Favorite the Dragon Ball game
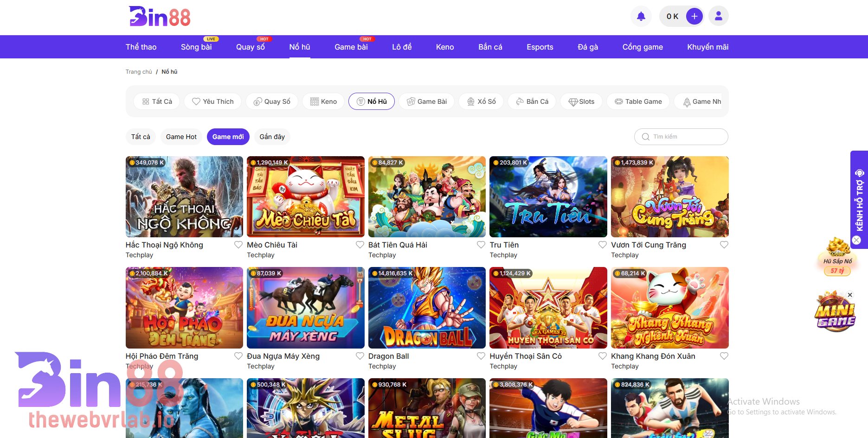 point(481,356)
